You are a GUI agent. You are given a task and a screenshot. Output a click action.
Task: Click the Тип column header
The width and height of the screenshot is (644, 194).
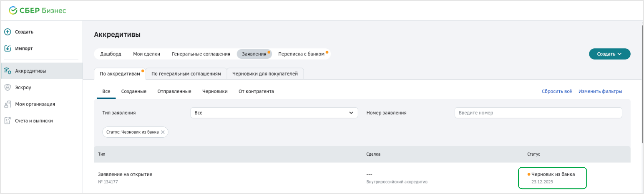[102, 154]
